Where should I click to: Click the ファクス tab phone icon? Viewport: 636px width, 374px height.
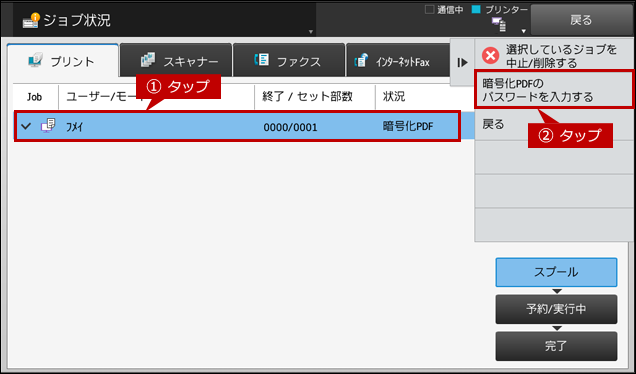pyautogui.click(x=261, y=60)
